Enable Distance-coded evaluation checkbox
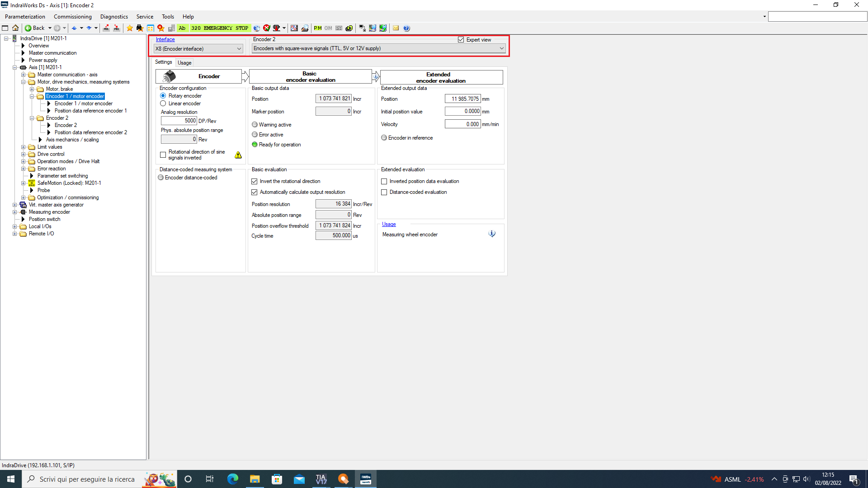868x488 pixels. 384,192
